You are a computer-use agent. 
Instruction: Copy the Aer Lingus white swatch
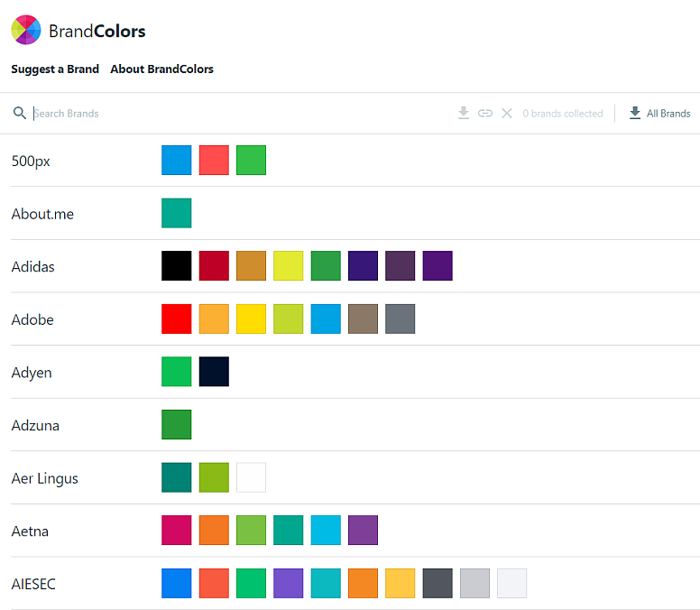pos(251,477)
